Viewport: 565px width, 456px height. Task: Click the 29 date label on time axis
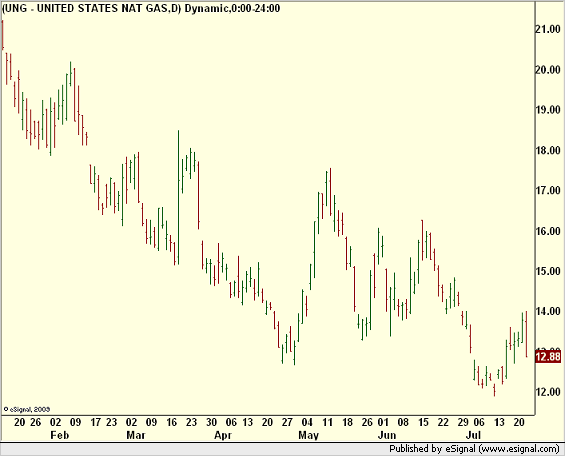[x=463, y=422]
